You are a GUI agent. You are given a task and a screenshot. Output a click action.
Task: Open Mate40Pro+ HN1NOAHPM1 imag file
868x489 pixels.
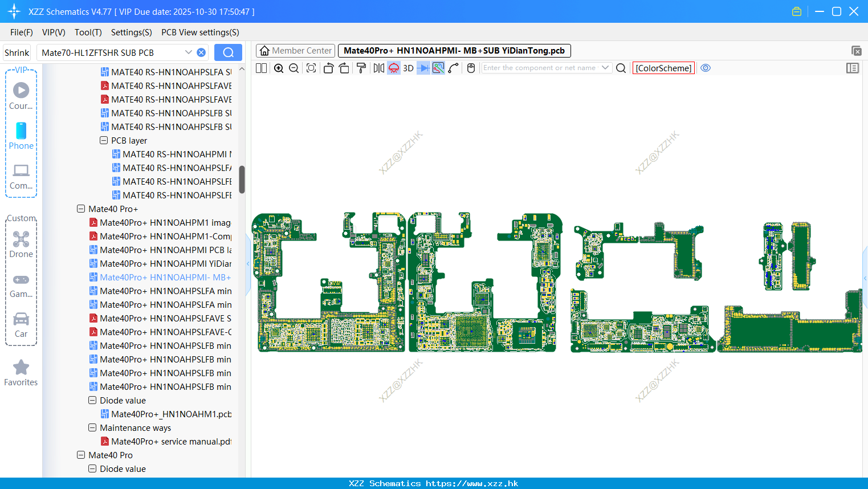[x=160, y=222]
